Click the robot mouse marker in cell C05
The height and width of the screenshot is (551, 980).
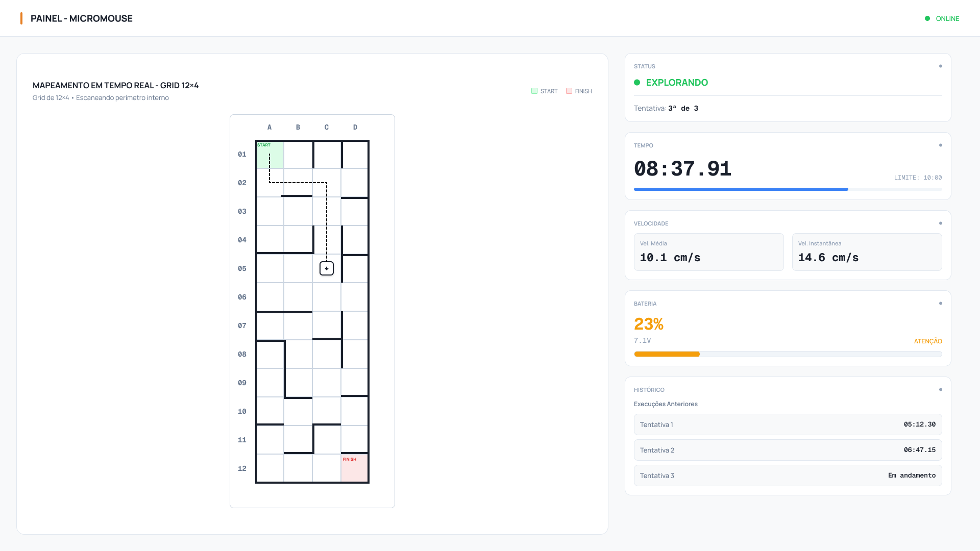327,268
